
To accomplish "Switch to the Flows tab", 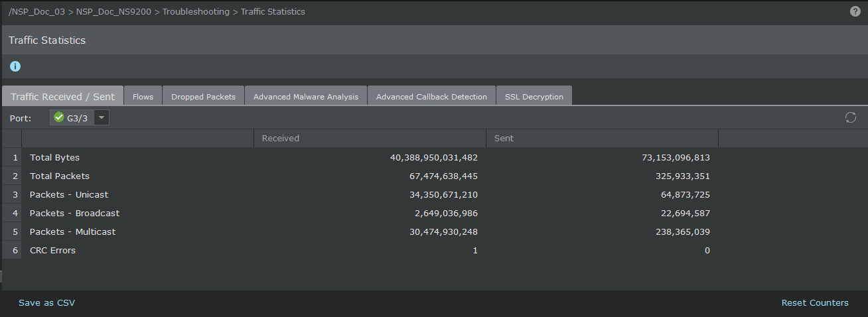I will coord(143,97).
